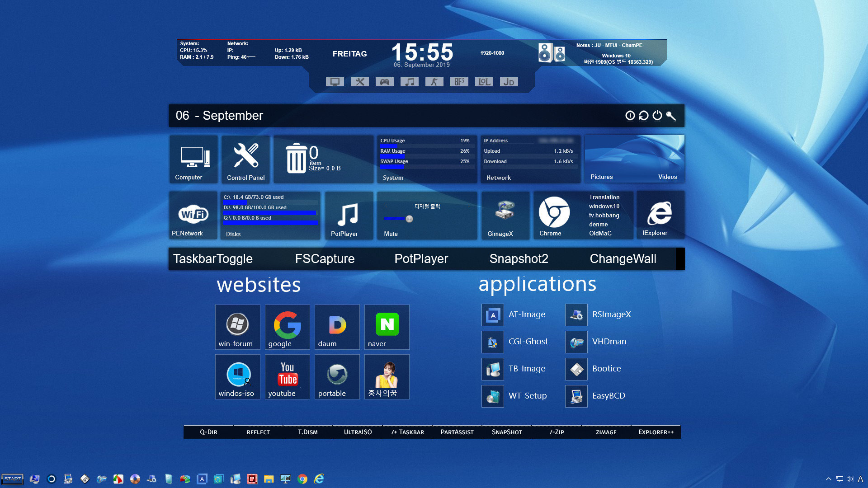Show hidden tray icons chevron
The image size is (868, 488).
[x=828, y=479]
